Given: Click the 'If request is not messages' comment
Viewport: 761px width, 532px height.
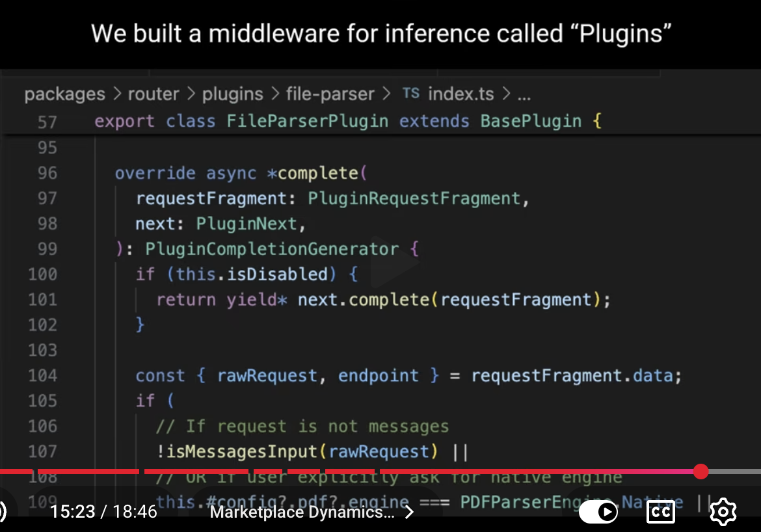Looking at the screenshot, I should point(302,426).
